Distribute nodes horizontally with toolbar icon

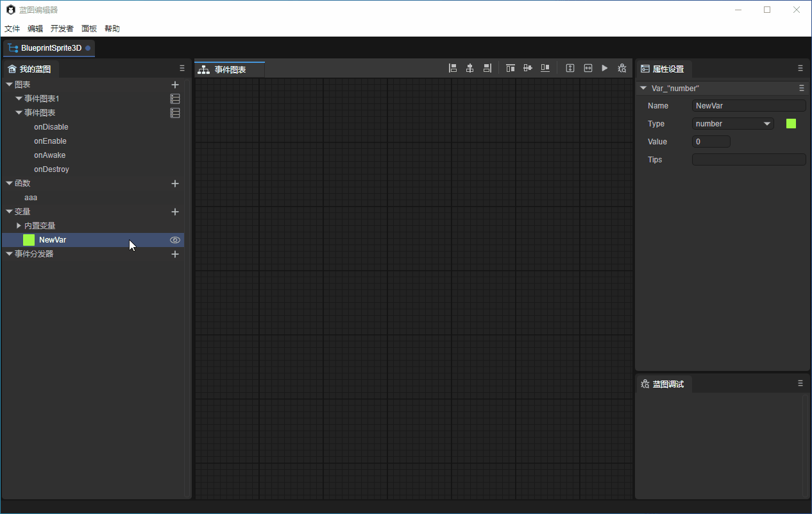pos(588,68)
